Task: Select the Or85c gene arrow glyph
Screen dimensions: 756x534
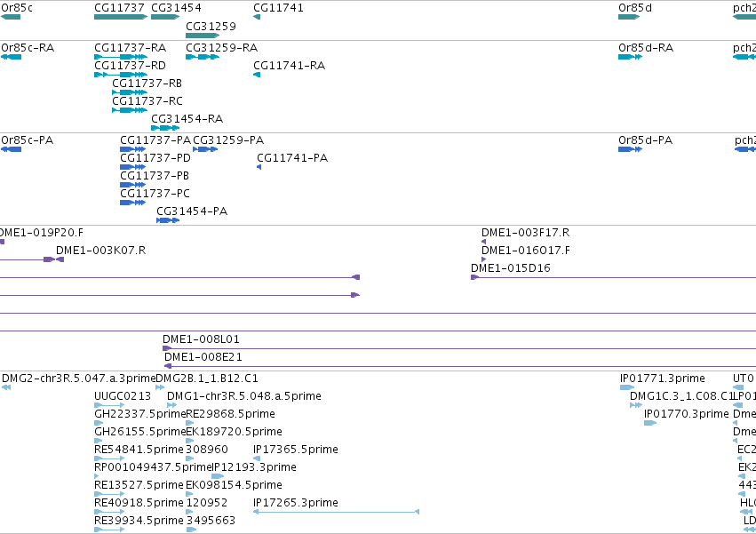Action: click(x=11, y=17)
